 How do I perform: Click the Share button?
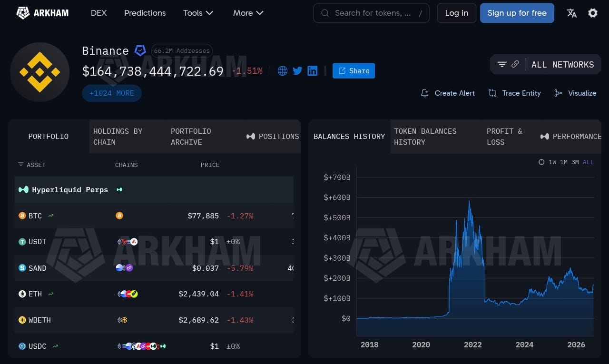coord(354,71)
